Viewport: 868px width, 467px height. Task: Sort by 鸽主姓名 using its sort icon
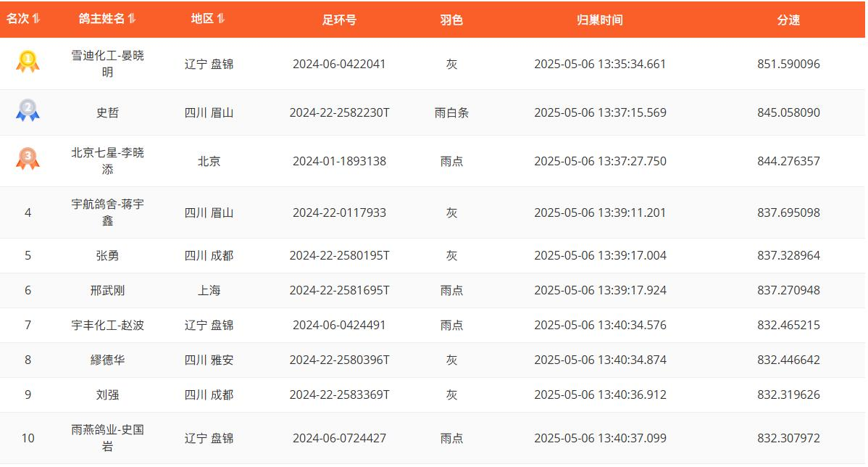click(132, 19)
